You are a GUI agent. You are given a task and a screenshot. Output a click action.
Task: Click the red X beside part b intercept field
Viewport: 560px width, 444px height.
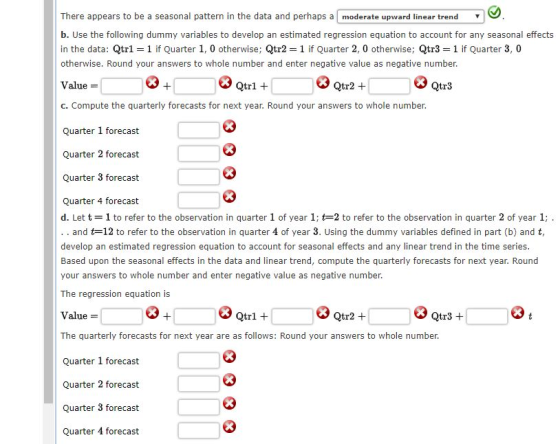coord(152,83)
